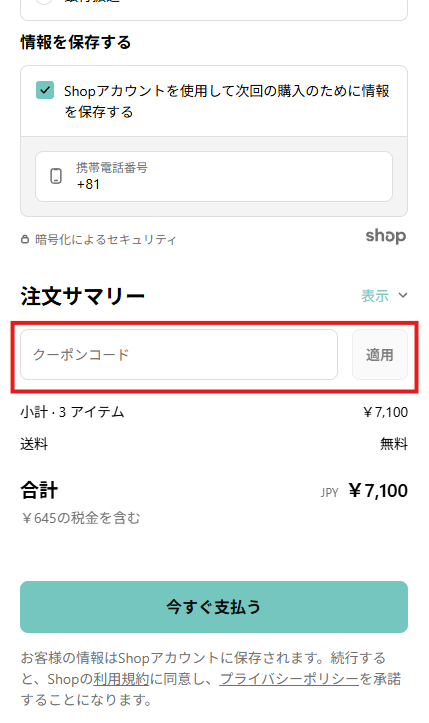Click the 注文サマリー heading
Image resolution: width=429 pixels, height=723 pixels.
(x=83, y=296)
